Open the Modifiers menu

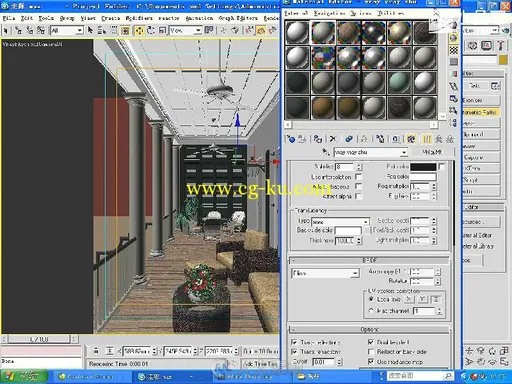139,18
